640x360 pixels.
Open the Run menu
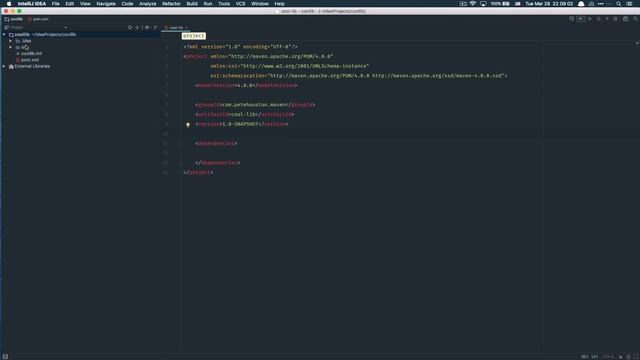click(208, 4)
